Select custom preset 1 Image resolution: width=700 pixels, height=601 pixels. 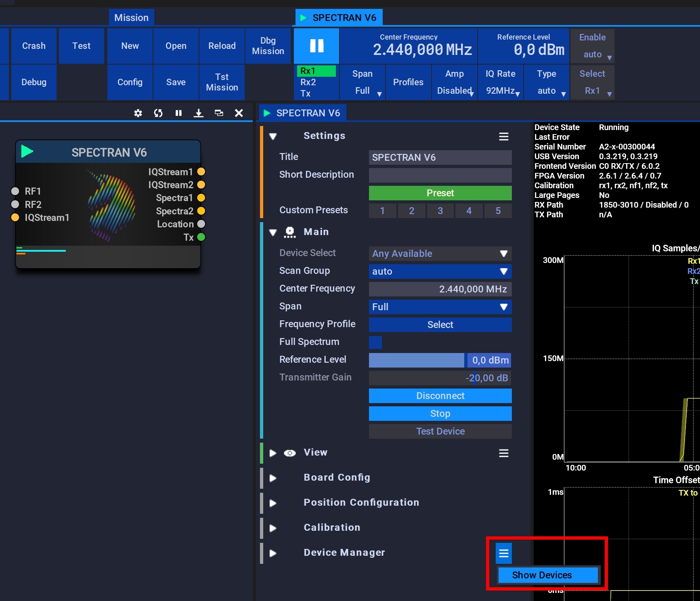pyautogui.click(x=382, y=211)
